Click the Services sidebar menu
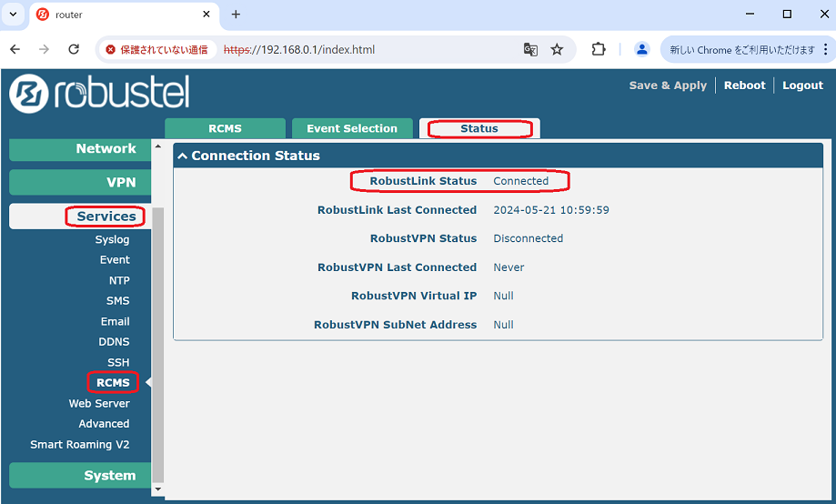836x504 pixels. 81,216
